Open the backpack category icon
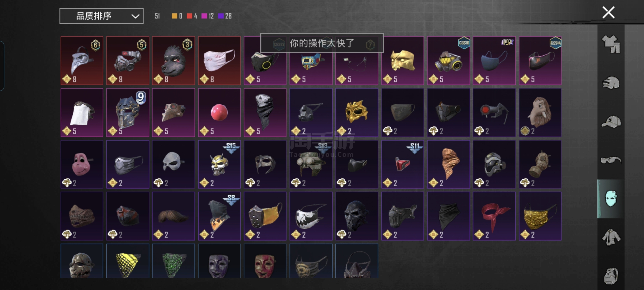 pyautogui.click(x=611, y=276)
